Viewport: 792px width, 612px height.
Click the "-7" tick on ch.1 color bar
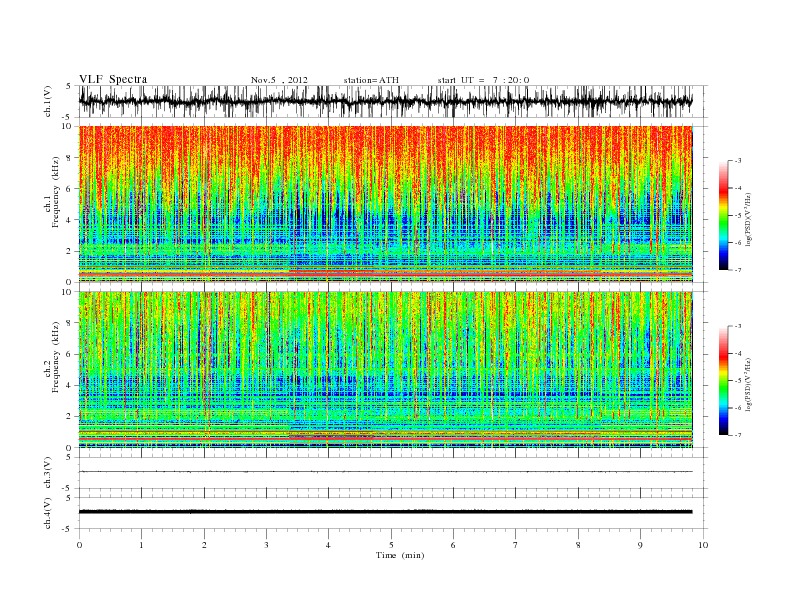click(x=737, y=270)
